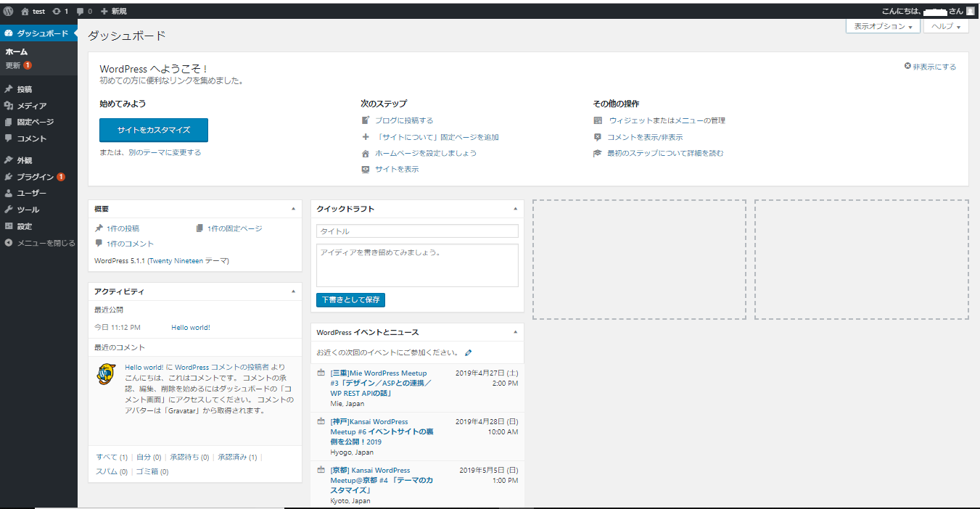This screenshot has height=509, width=980.
Task: Click the plus icon by 「サイトについて」固定ページを追加
Action: tap(366, 137)
